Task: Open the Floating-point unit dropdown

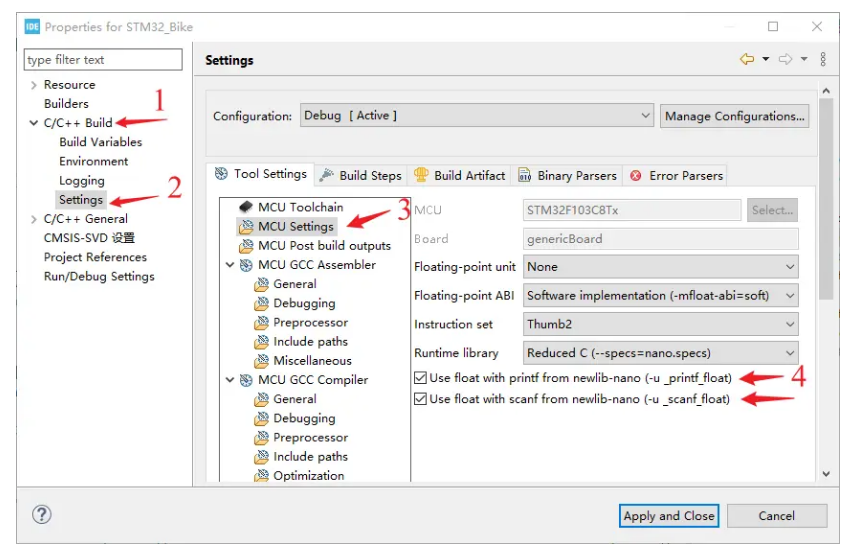Action: [x=660, y=267]
